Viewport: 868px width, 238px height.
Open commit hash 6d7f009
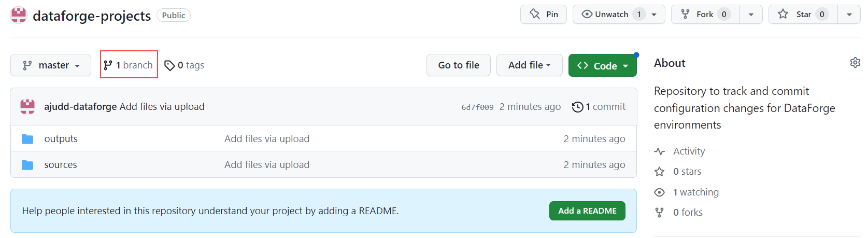click(477, 107)
